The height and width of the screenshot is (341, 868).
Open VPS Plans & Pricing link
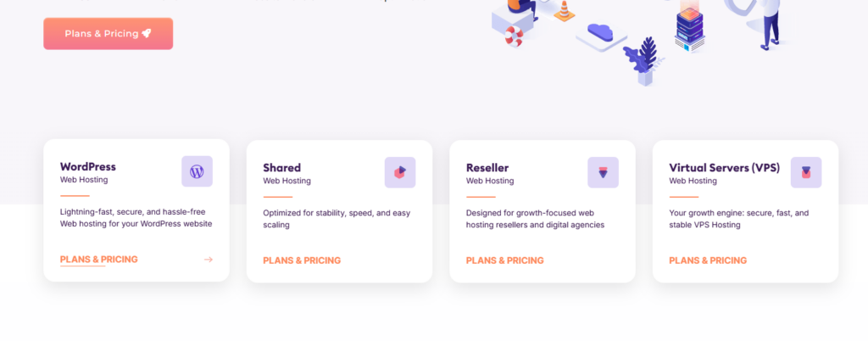[708, 260]
